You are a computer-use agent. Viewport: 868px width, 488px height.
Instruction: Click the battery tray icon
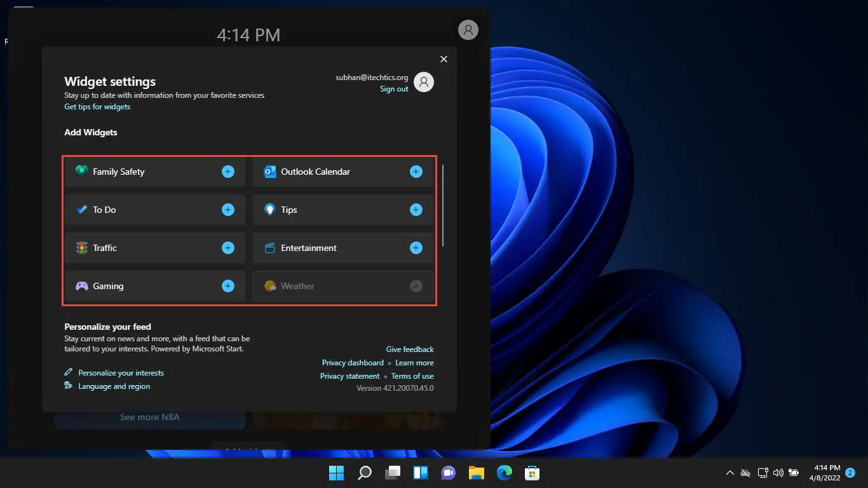pyautogui.click(x=794, y=473)
